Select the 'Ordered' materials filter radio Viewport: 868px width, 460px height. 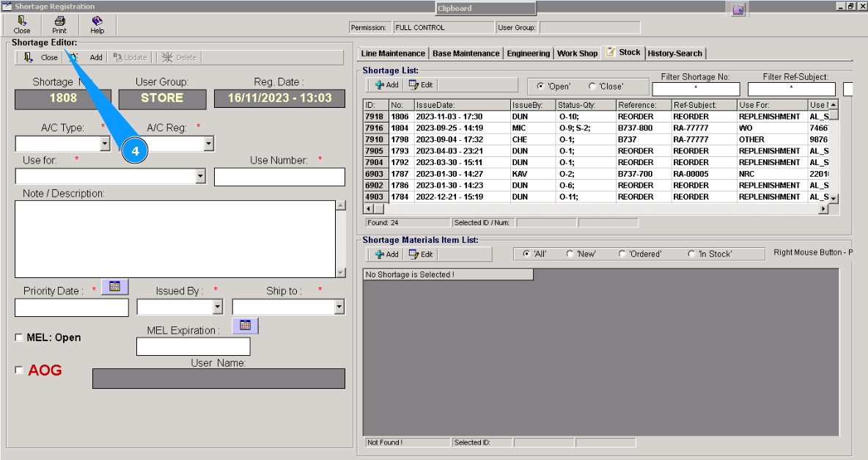tap(622, 255)
